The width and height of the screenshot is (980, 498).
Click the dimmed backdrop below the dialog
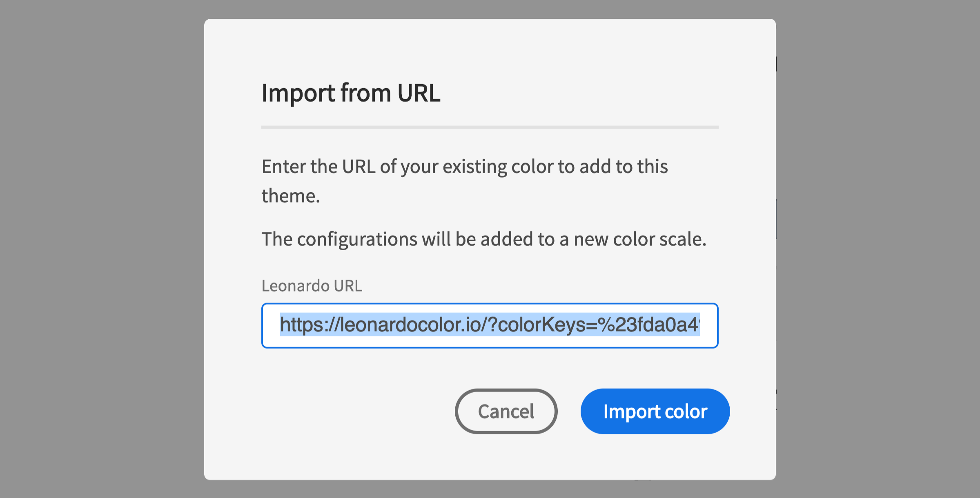[x=490, y=489]
